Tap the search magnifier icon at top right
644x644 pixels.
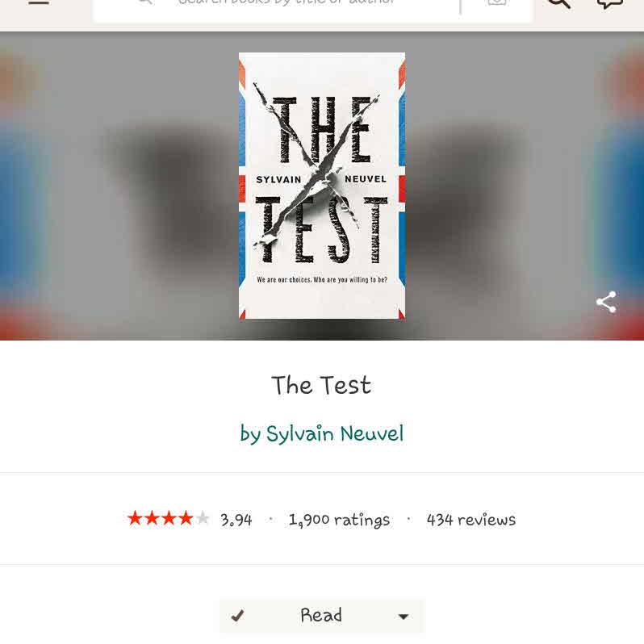(559, 3)
